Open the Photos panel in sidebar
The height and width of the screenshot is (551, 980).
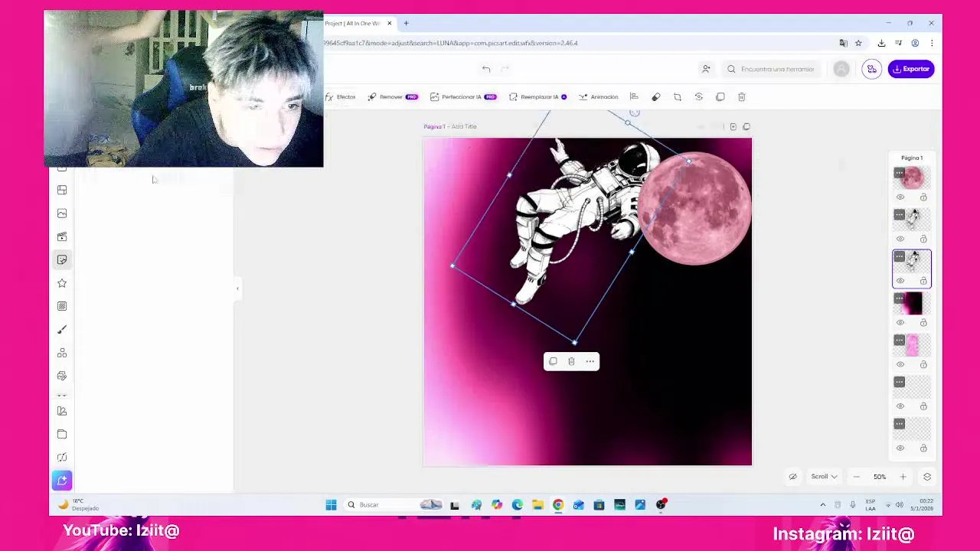(62, 214)
